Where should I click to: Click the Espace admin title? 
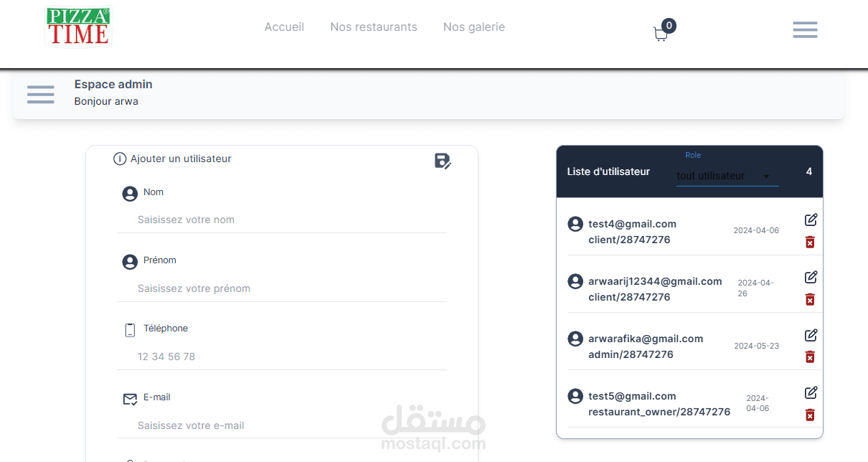tap(113, 84)
